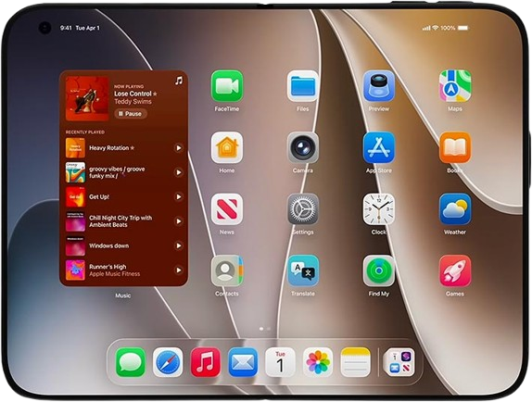Open the FaceTime app
This screenshot has width=532, height=402.
click(227, 86)
